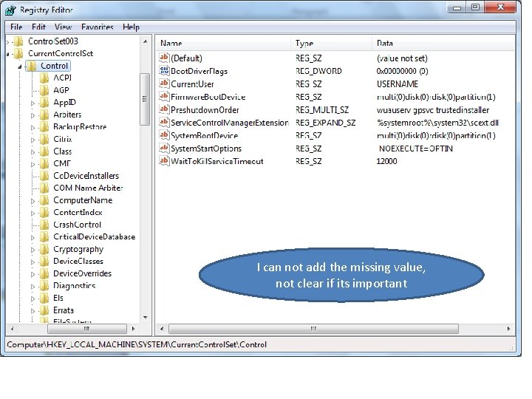Click the tree pane scroll up arrow
Image resolution: width=532 pixels, height=399 pixels.
tap(146, 41)
